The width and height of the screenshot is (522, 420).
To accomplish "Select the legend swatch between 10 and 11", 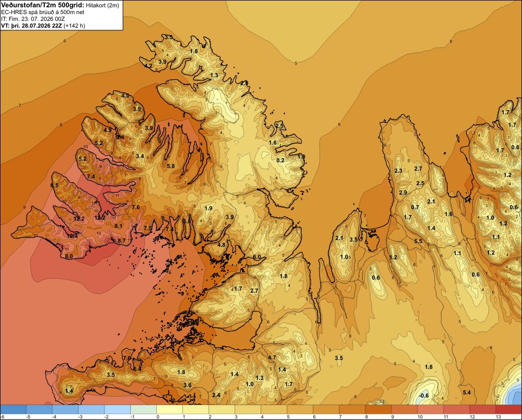I will pyautogui.click(x=431, y=409).
